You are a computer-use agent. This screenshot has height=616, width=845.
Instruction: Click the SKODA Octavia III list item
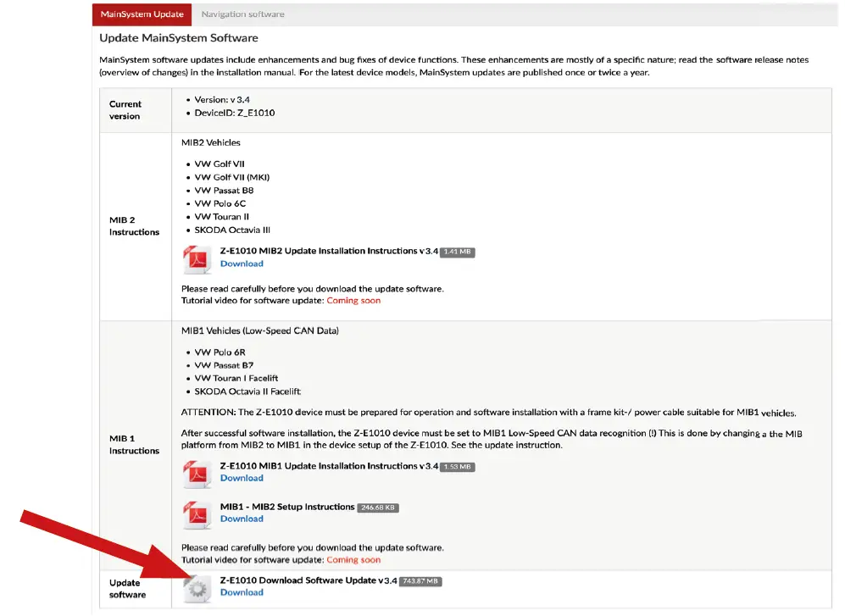232,230
